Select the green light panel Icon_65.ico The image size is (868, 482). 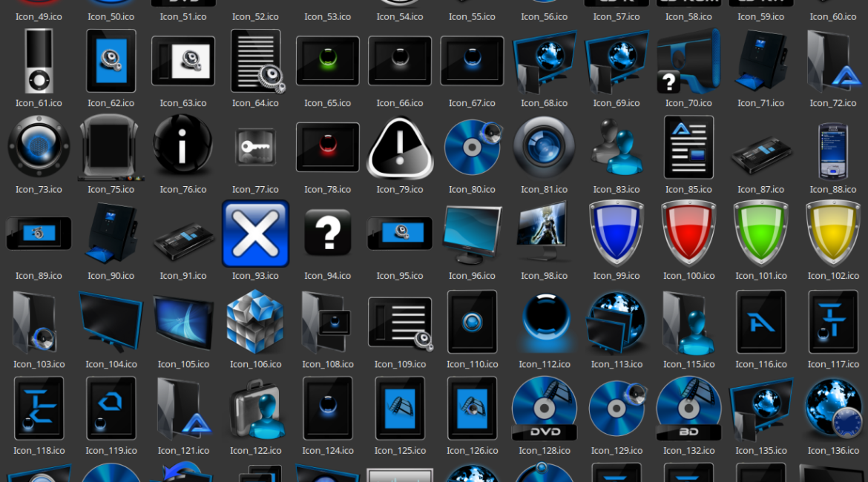(x=327, y=61)
